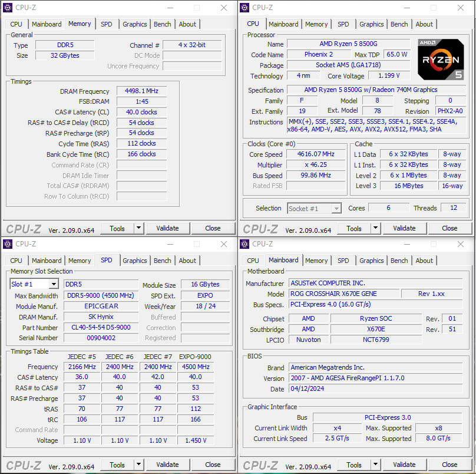Open the Socket #1 selection dropdown
The image size is (476, 474).
point(336,209)
